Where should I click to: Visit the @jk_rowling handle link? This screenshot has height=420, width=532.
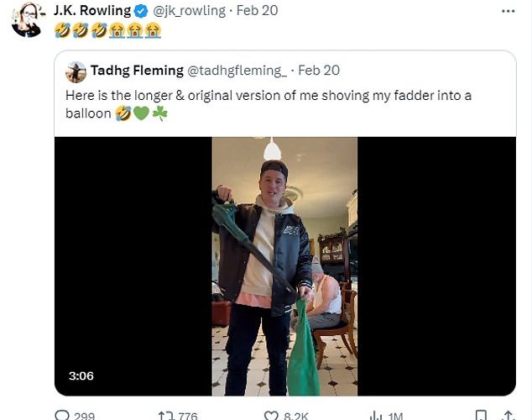click(190, 11)
